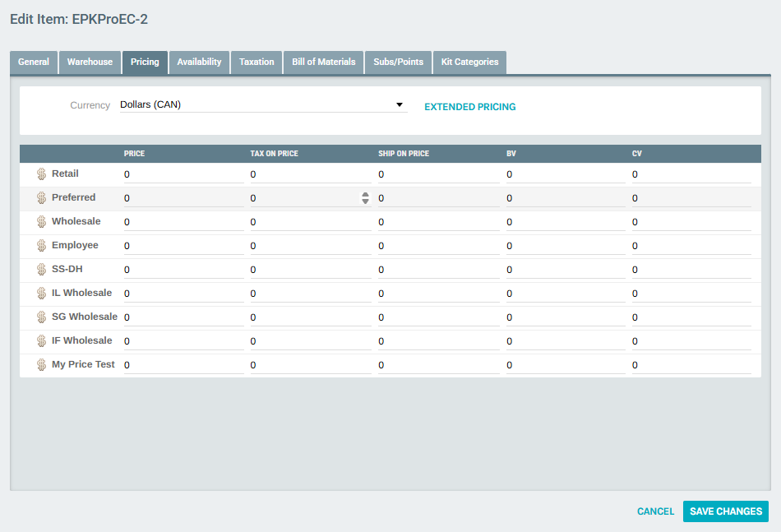This screenshot has width=781, height=532.
Task: Open the Bill of Materials tab
Action: tap(323, 62)
